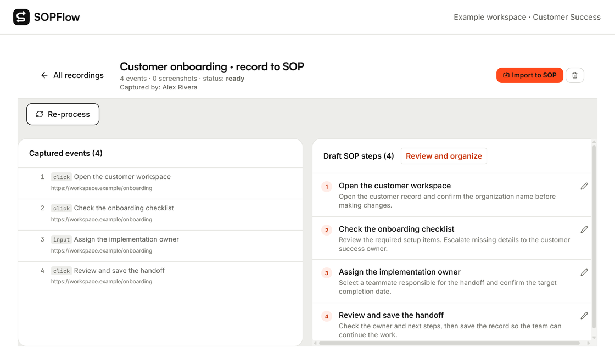This screenshot has width=615, height=364.
Task: Select captured event Assign the implementation owner
Action: (x=160, y=246)
